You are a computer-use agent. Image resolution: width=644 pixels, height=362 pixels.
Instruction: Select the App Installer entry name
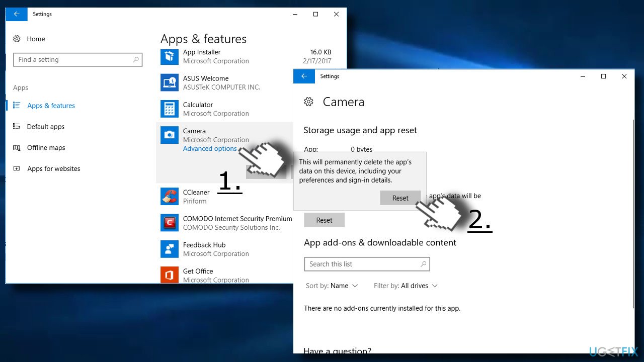point(202,52)
